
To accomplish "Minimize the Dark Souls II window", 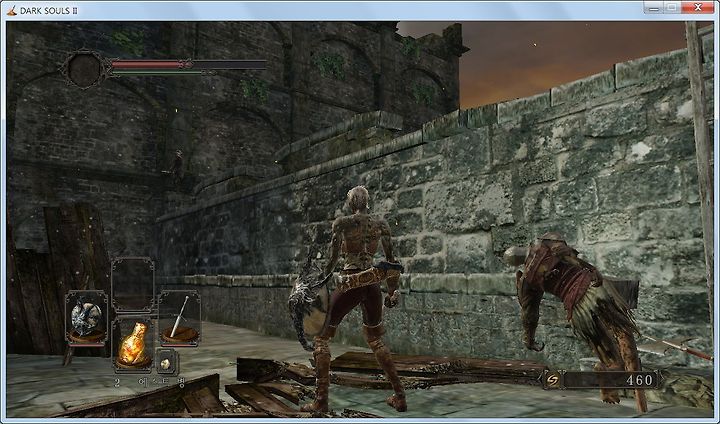I will pyautogui.click(x=654, y=7).
